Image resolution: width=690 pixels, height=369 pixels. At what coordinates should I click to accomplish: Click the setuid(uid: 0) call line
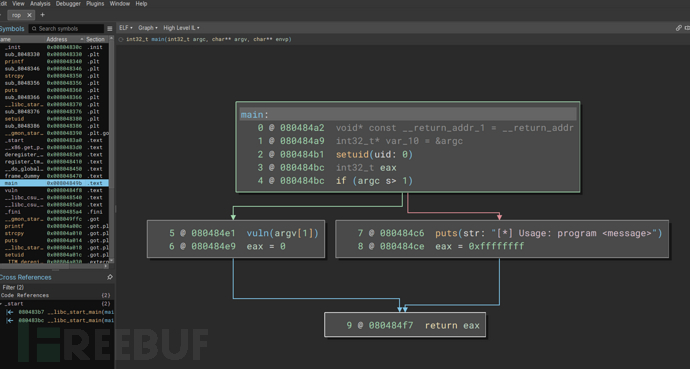(374, 154)
